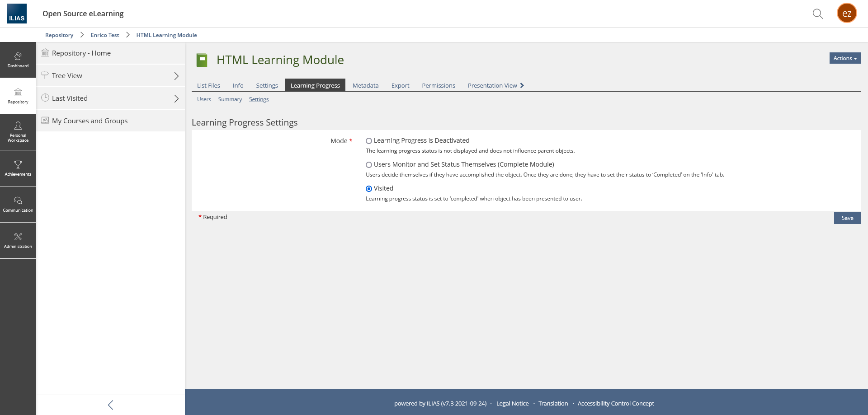This screenshot has height=415, width=868.
Task: Click the Last Visited clock icon
Action: 45,98
